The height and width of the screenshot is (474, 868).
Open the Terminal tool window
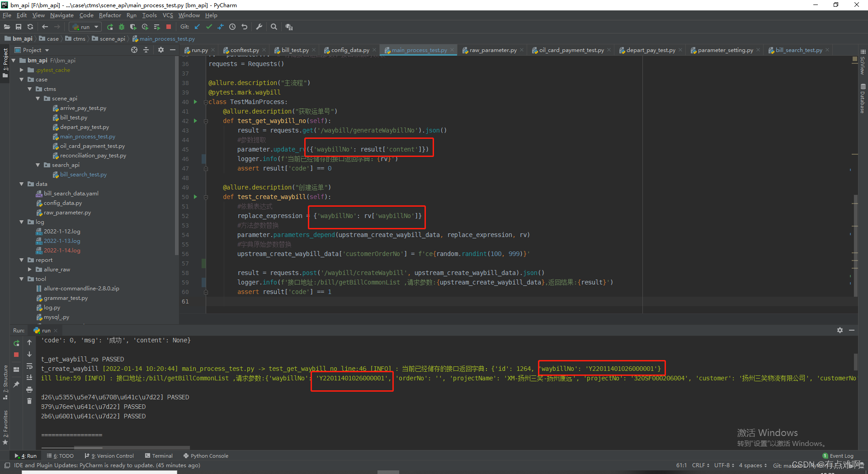pyautogui.click(x=159, y=456)
